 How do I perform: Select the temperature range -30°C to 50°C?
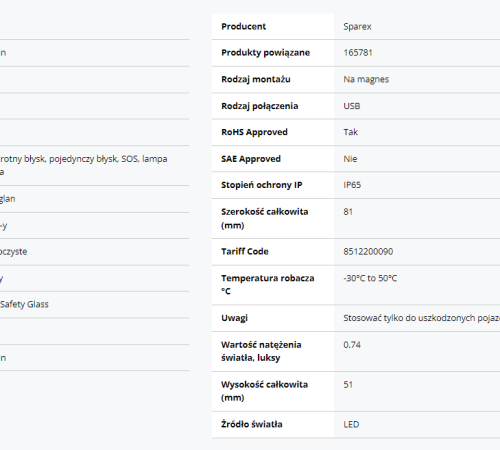370,278
